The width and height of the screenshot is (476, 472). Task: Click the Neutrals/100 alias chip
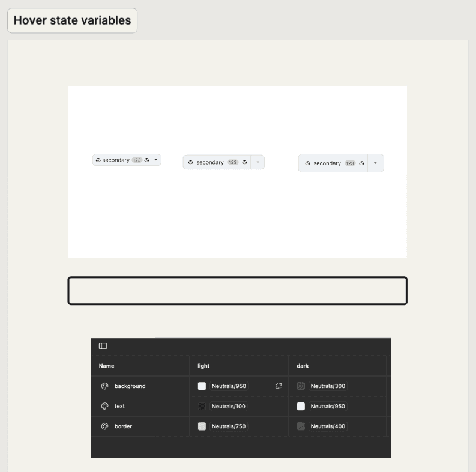pos(229,406)
